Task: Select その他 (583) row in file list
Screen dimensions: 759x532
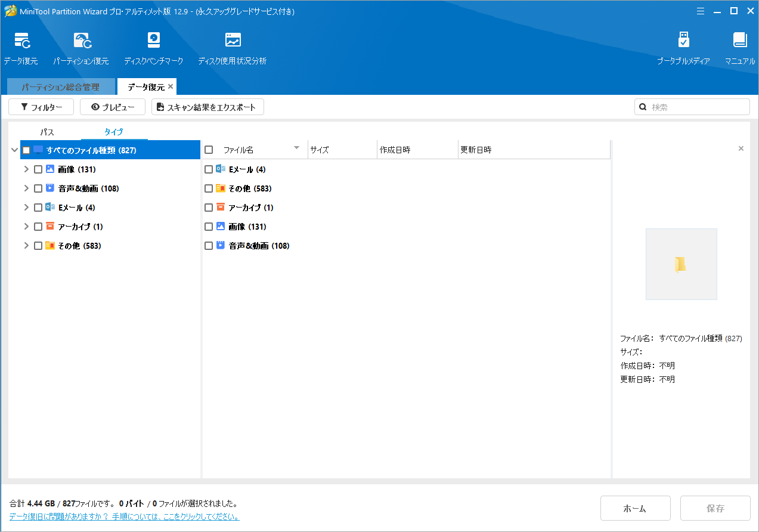Action: [407, 188]
